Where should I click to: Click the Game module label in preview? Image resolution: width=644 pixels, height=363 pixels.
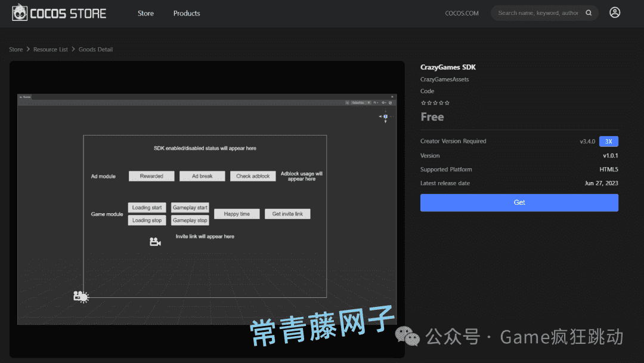107,214
